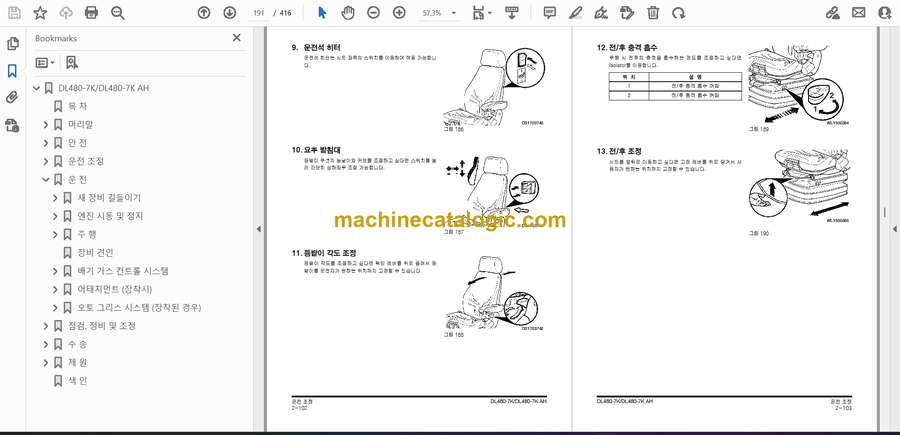Expand the 오토 그리스 시스템 bookmark

(56, 308)
